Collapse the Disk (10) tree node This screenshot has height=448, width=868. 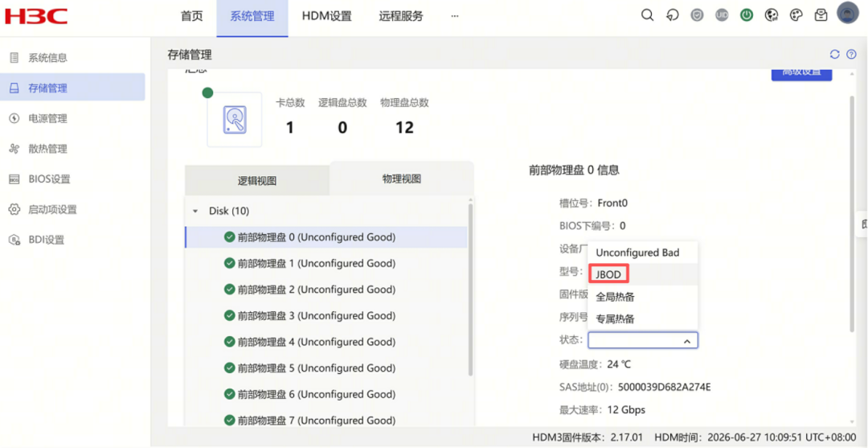coord(194,212)
